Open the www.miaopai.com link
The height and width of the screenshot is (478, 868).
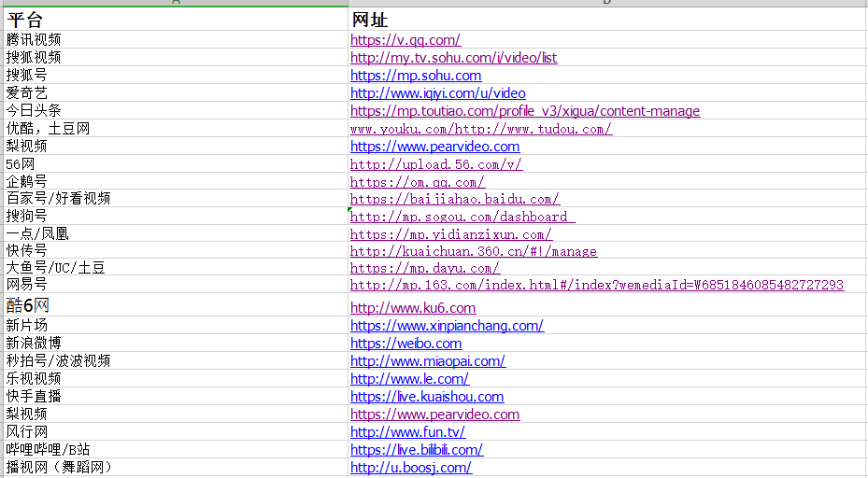[428, 360]
